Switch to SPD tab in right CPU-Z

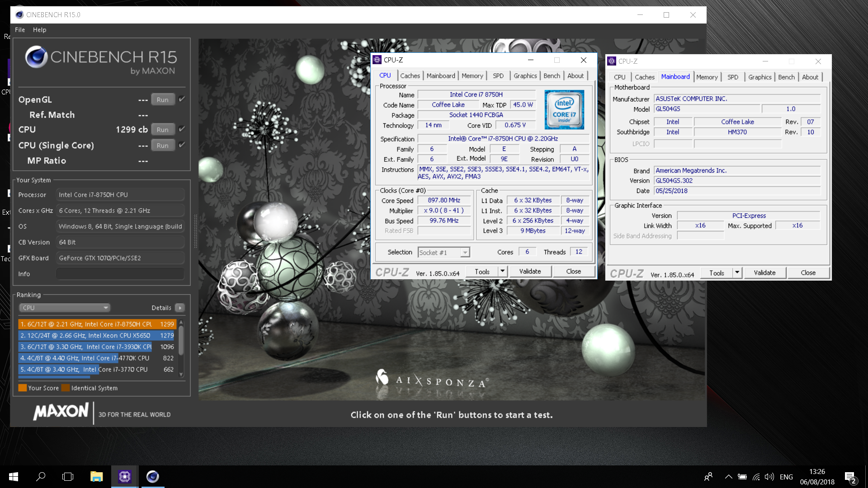pyautogui.click(x=733, y=77)
